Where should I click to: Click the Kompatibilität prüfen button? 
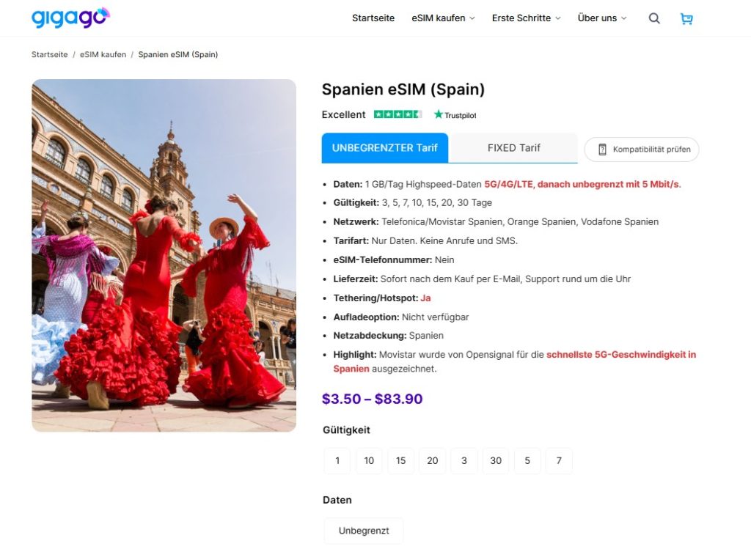coord(642,150)
